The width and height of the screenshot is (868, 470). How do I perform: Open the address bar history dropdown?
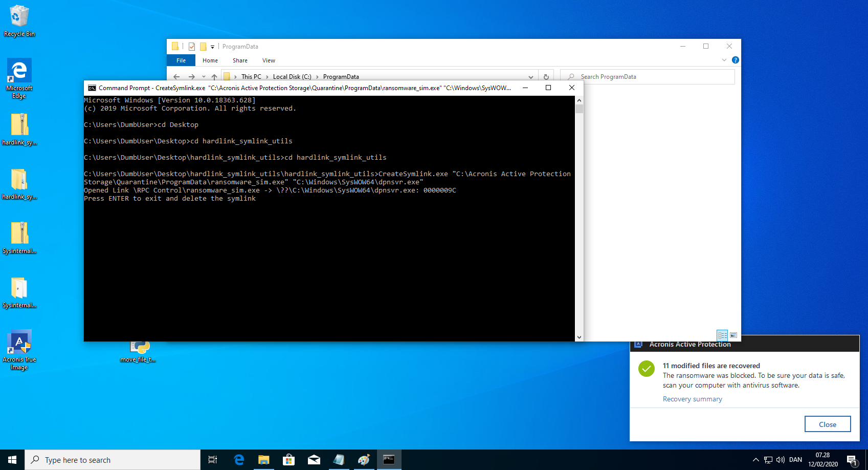tap(530, 77)
